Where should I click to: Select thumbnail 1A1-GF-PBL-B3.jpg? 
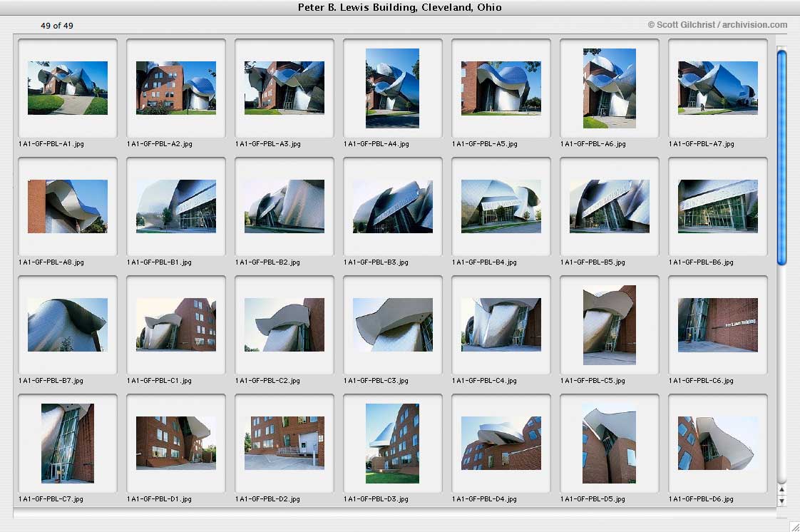(392, 207)
